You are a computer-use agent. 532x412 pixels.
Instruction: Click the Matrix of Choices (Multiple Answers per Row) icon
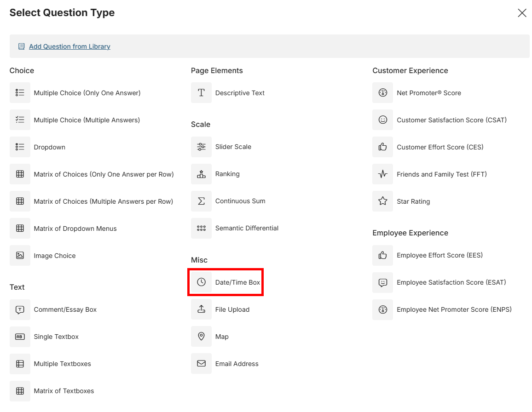[x=20, y=201]
